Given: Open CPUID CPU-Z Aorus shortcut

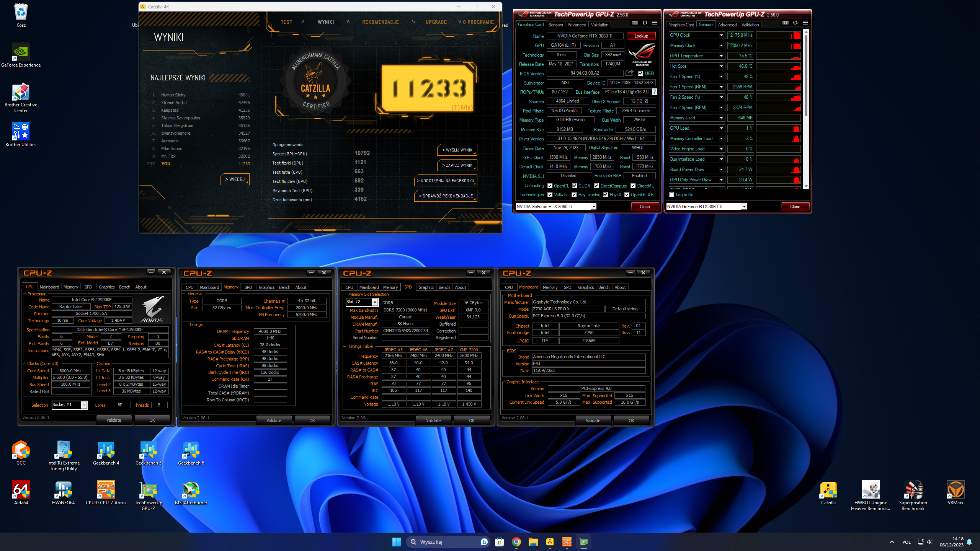Looking at the screenshot, I should click(106, 493).
